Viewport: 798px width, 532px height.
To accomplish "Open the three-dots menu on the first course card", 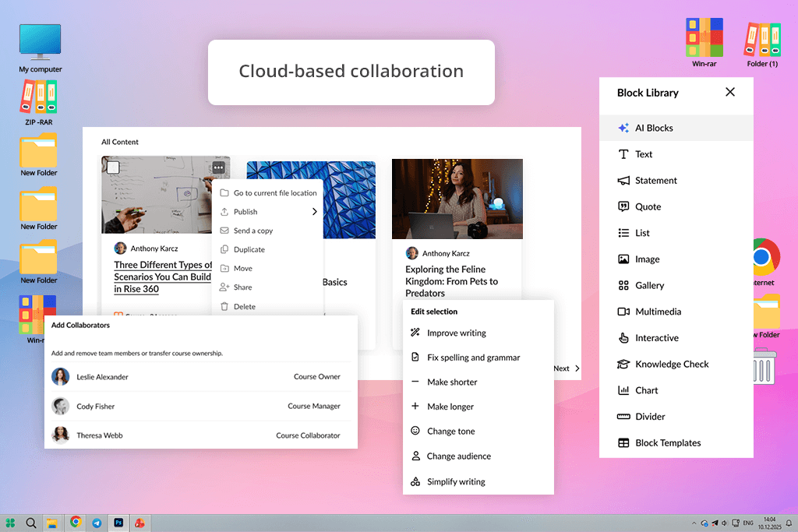I will tap(219, 167).
